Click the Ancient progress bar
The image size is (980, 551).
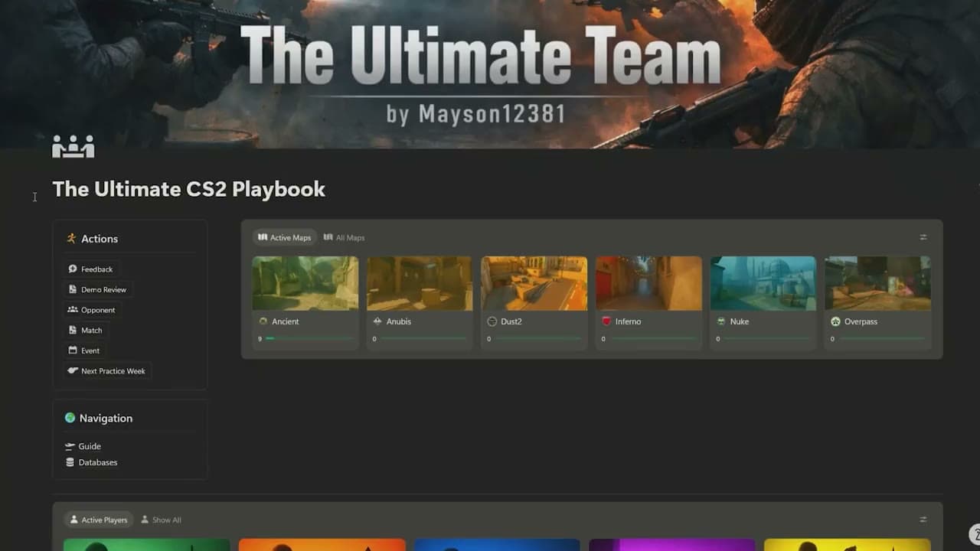[x=309, y=338]
